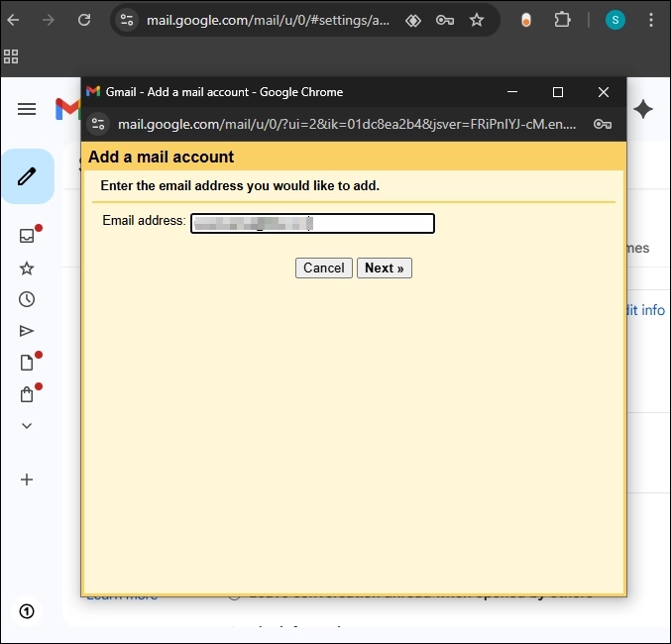
Task: Open the Starred mail icon
Action: pyautogui.click(x=27, y=268)
